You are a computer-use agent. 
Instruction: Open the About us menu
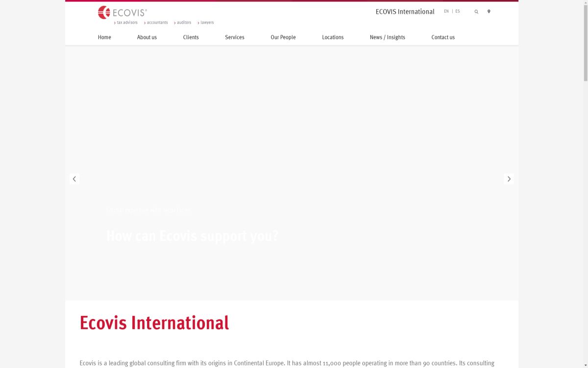tap(147, 37)
